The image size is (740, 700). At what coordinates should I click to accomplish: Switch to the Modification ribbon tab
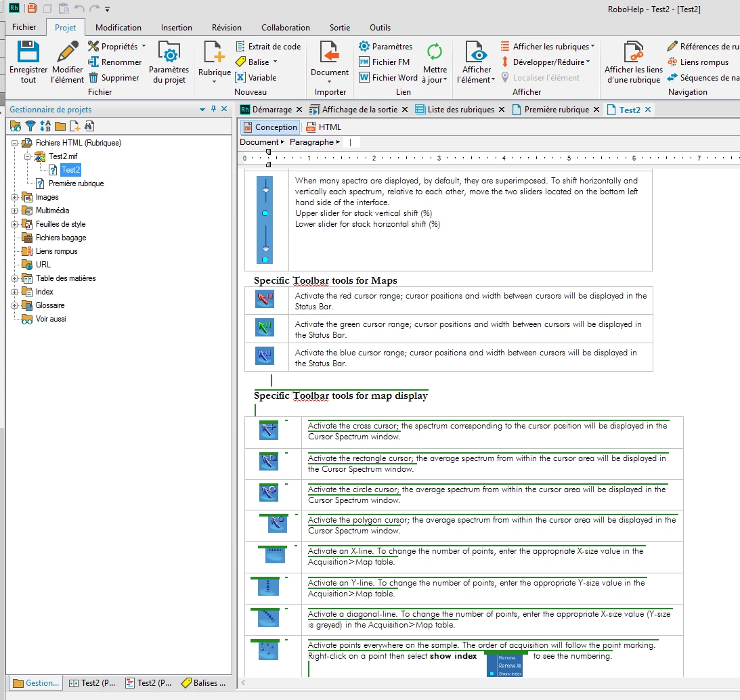coord(118,28)
